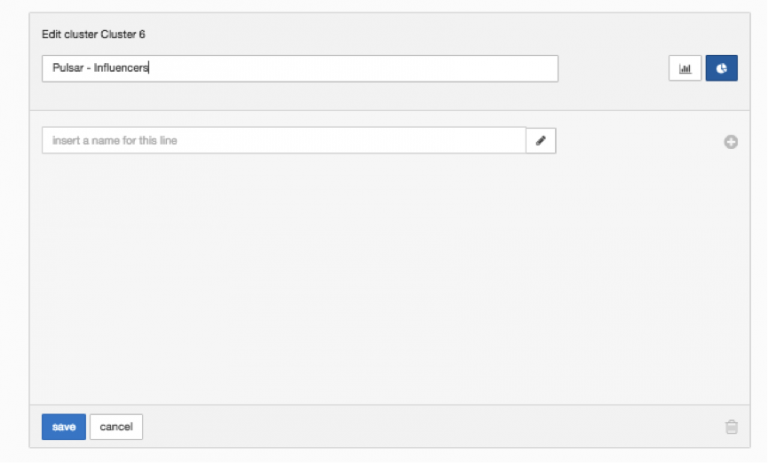Delete cluster using the trash icon
The image size is (768, 463).
(731, 427)
